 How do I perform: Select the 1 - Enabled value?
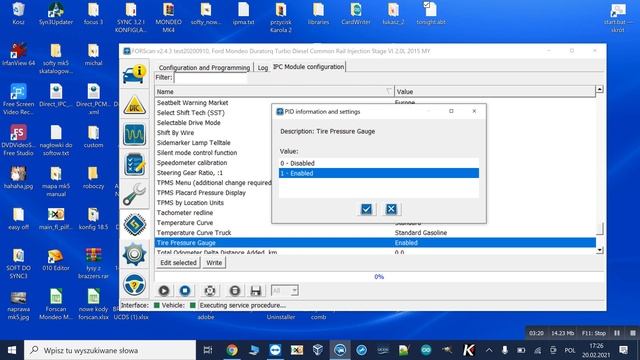(x=379, y=173)
